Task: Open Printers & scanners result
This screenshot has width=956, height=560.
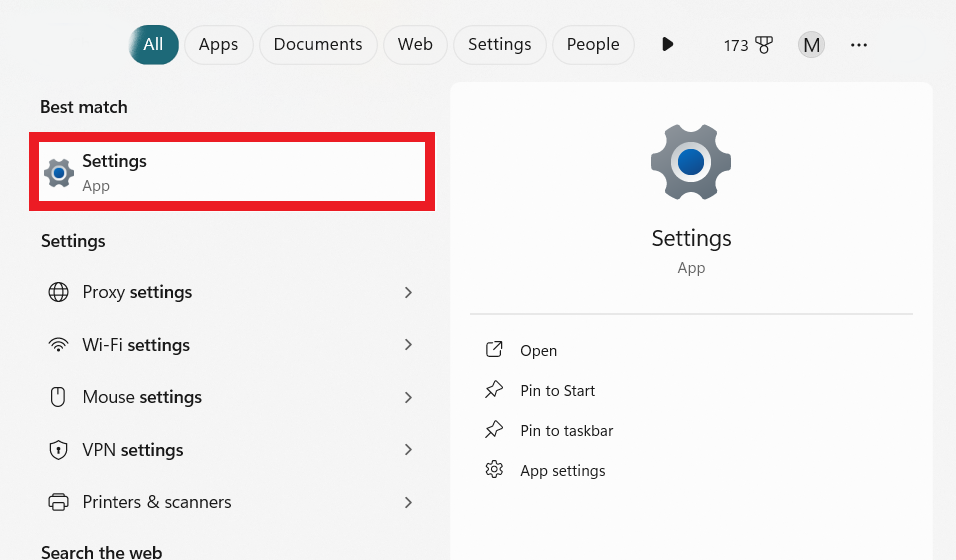Action: pos(232,502)
